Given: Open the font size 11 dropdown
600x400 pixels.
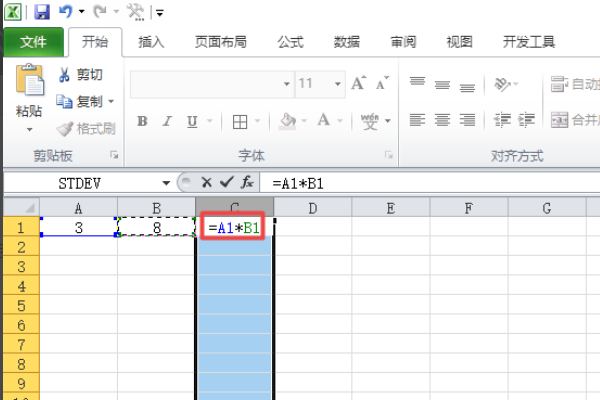Looking at the screenshot, I should pyautogui.click(x=338, y=84).
